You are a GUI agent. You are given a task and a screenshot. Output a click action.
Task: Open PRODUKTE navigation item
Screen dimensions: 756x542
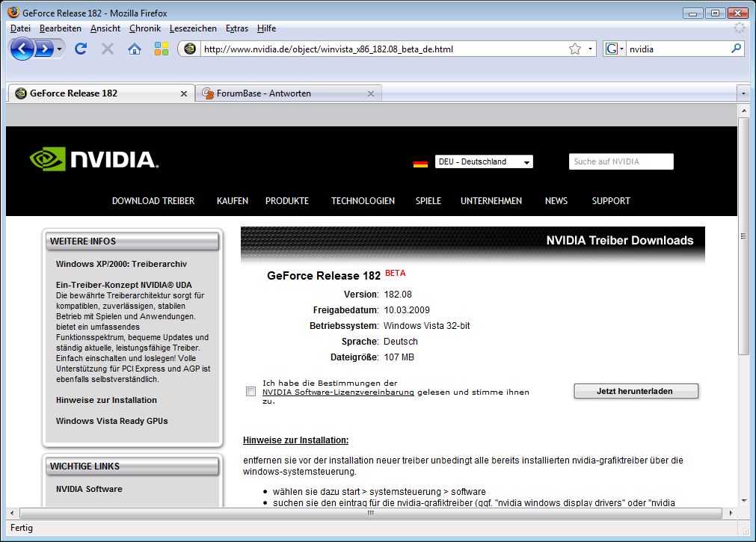pyautogui.click(x=287, y=200)
